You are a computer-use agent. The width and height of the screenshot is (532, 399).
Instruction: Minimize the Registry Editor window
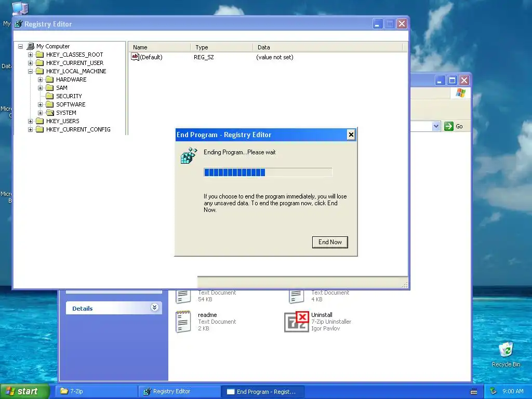[378, 24]
